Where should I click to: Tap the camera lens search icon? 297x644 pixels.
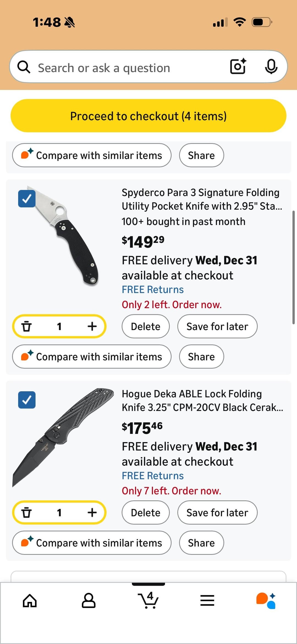pyautogui.click(x=238, y=67)
